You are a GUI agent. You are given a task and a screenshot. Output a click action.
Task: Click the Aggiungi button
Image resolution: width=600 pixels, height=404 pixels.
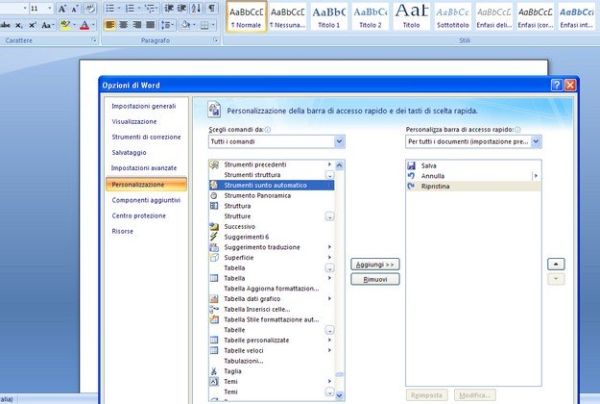[x=375, y=264]
